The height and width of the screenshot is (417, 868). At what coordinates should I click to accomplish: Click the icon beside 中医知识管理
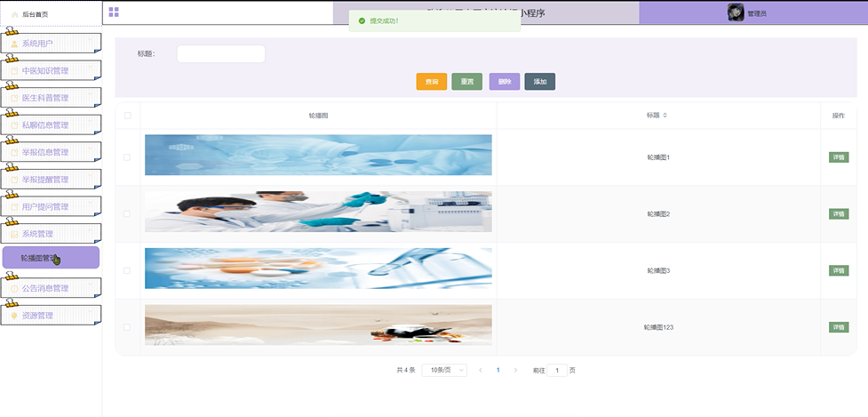(14, 71)
